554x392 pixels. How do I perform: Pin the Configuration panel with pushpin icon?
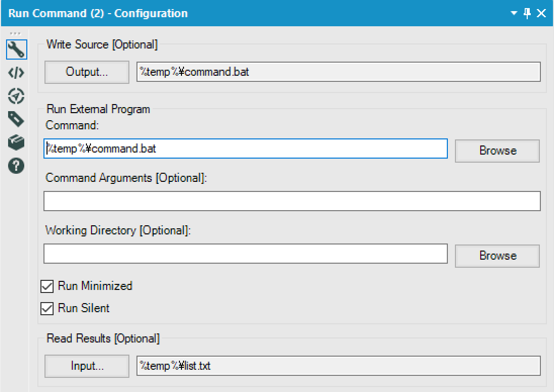[x=528, y=14]
